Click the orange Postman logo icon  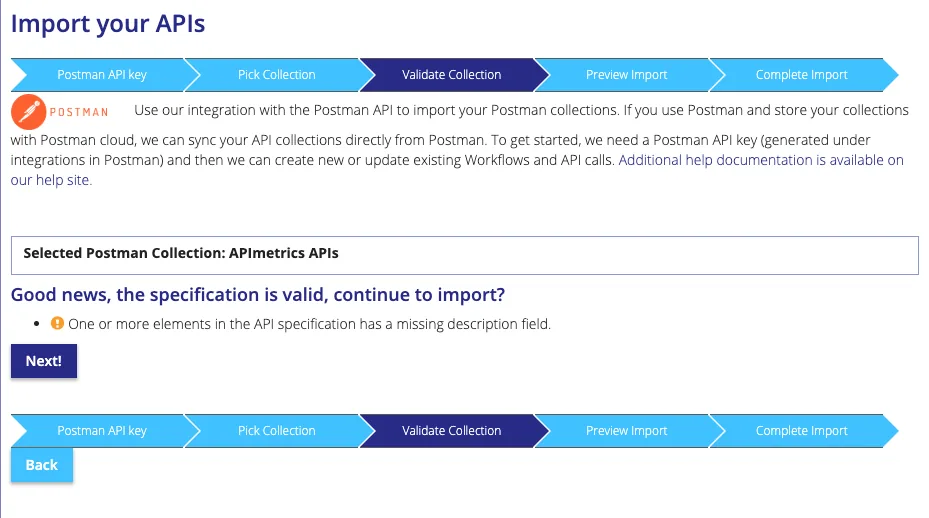[x=28, y=111]
